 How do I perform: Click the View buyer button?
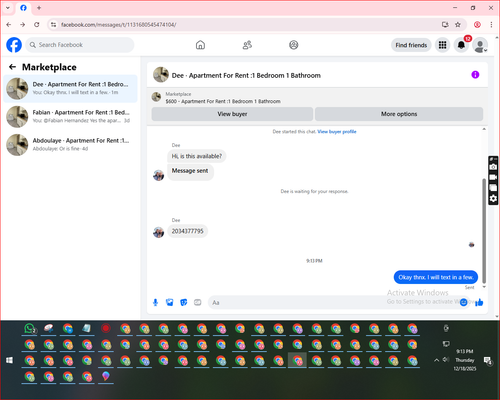[232, 114]
